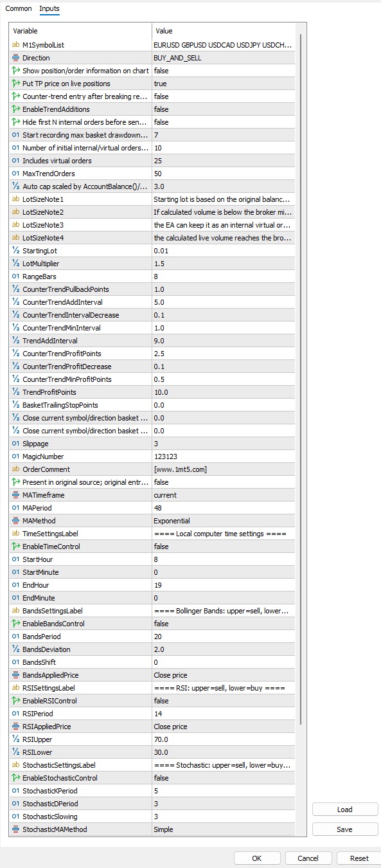Click the Variable column header
The width and height of the screenshot is (381, 868).
pos(80,31)
